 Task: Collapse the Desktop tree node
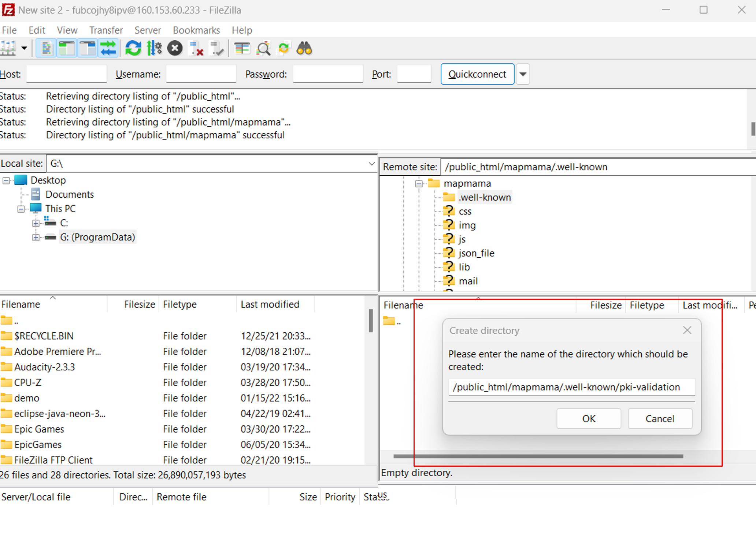point(6,180)
